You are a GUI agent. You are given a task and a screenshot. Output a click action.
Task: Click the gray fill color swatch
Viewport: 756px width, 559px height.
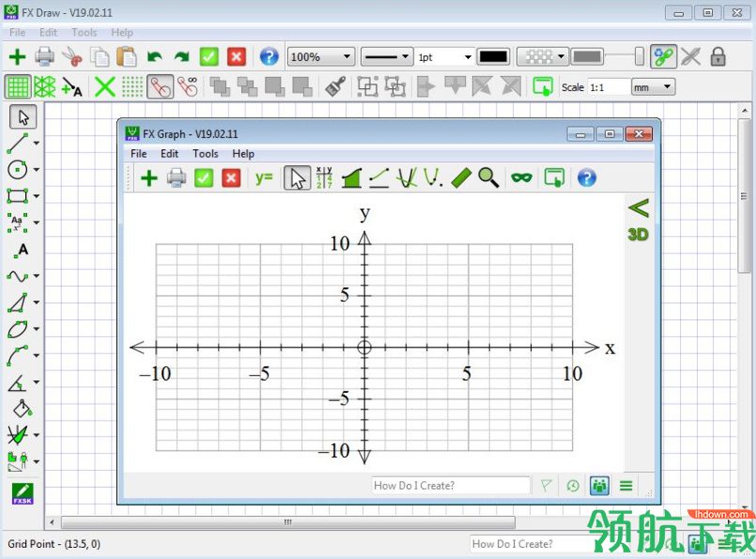(x=587, y=57)
